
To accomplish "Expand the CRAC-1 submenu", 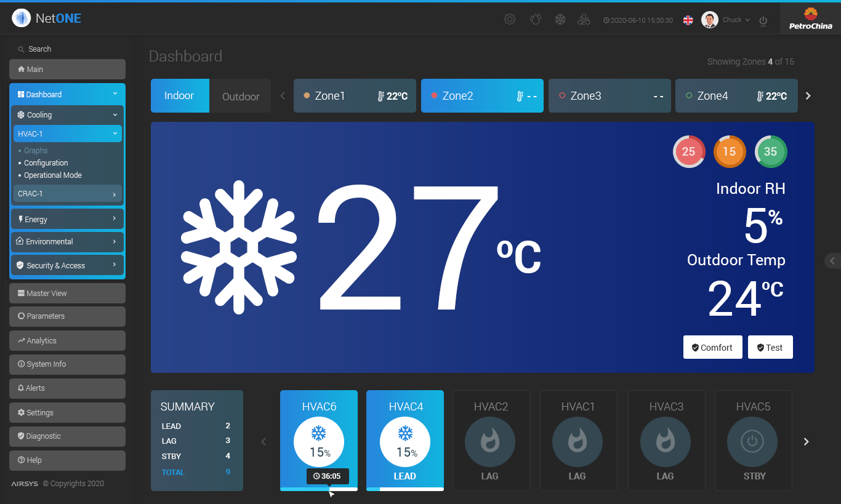I will pyautogui.click(x=67, y=194).
